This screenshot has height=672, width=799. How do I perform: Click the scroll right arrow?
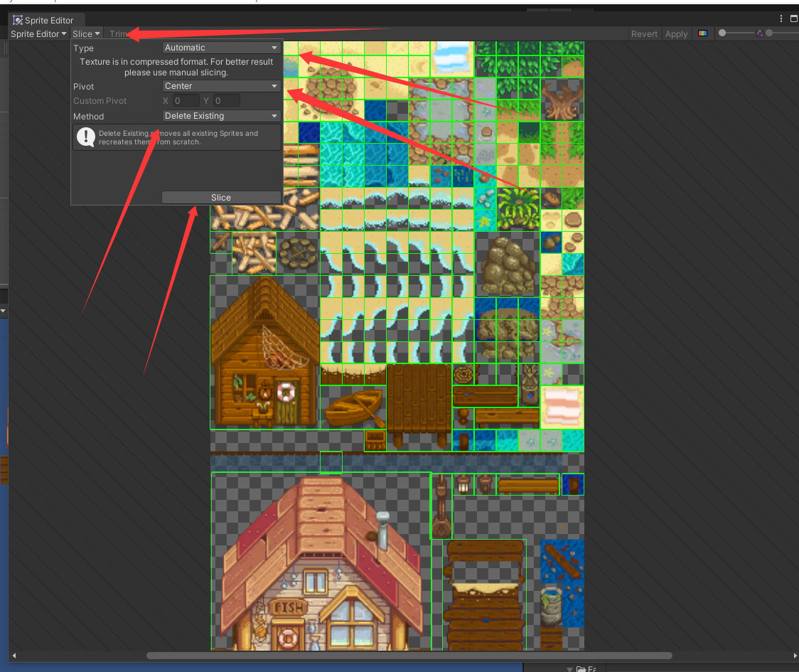[x=795, y=656]
